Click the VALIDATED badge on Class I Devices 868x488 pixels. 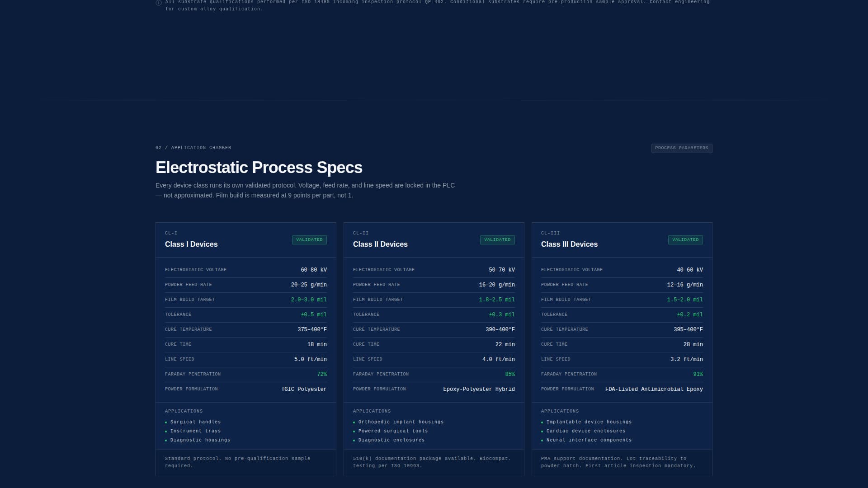(309, 240)
